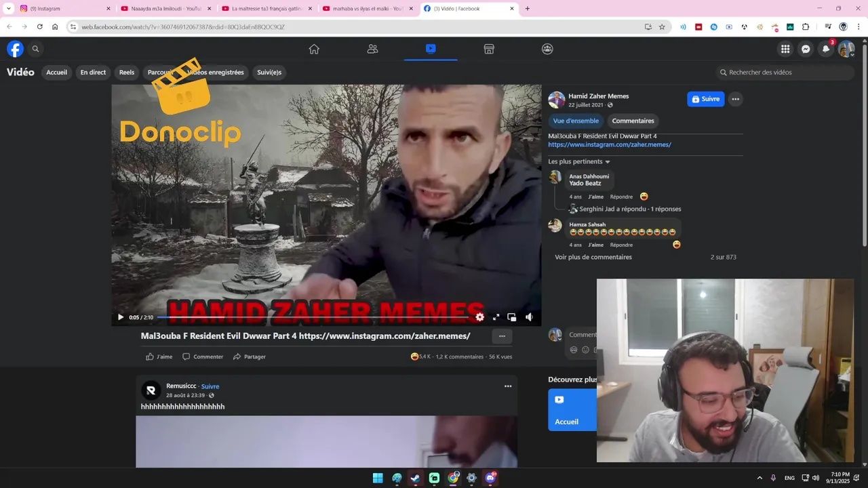Bookmark this page with the star icon

pos(662,26)
